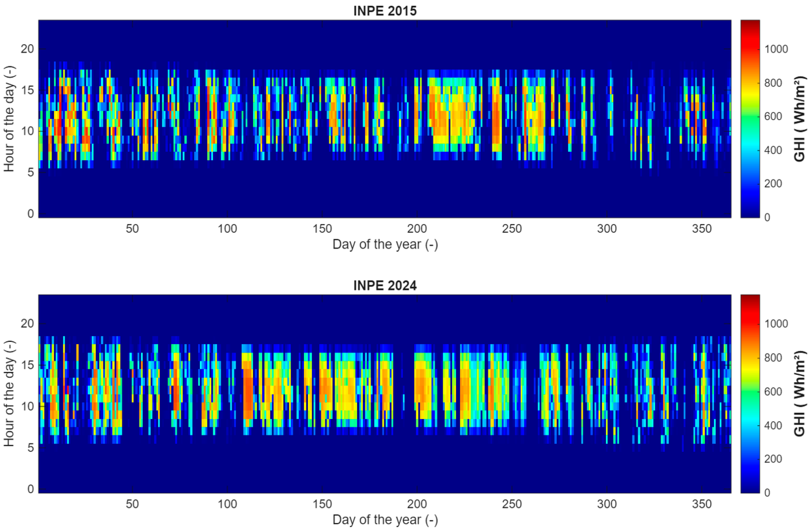Click colorbar value '400' of the 2015 chart
811x532 pixels.
coord(773,150)
